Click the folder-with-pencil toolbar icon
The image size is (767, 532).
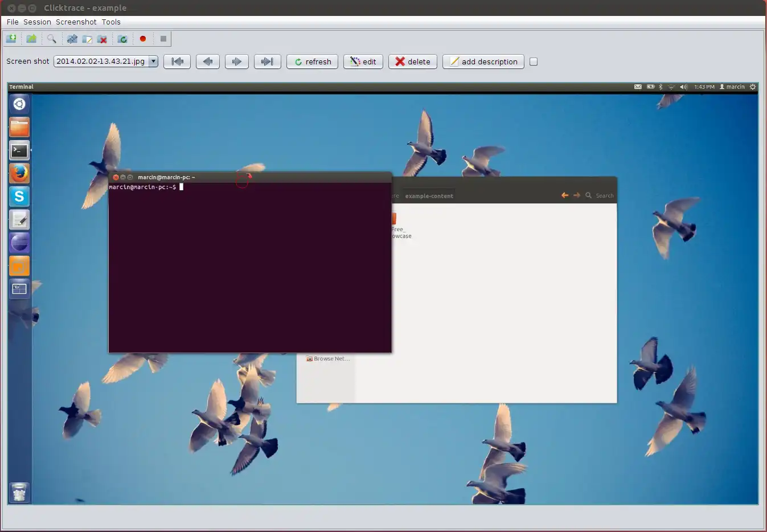pyautogui.click(x=87, y=39)
